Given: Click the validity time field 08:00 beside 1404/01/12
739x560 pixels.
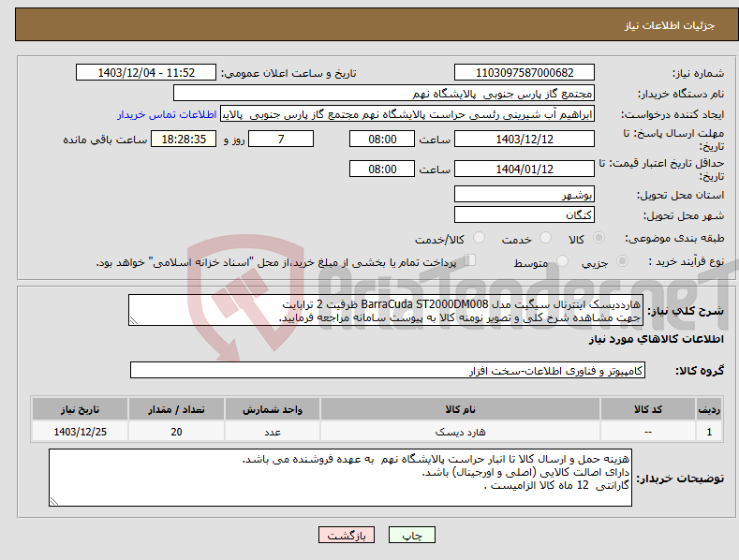Looking at the screenshot, I should pyautogui.click(x=382, y=169).
